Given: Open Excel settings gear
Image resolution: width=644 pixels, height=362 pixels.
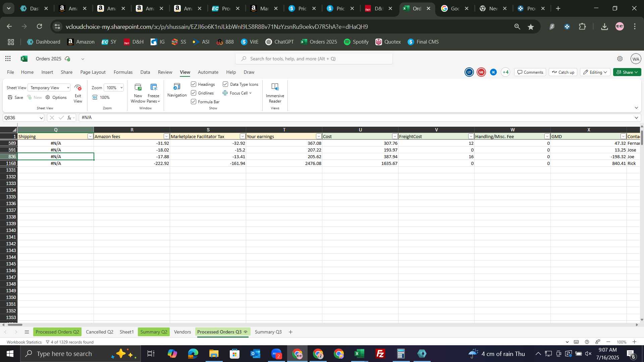Looking at the screenshot, I should (620, 59).
